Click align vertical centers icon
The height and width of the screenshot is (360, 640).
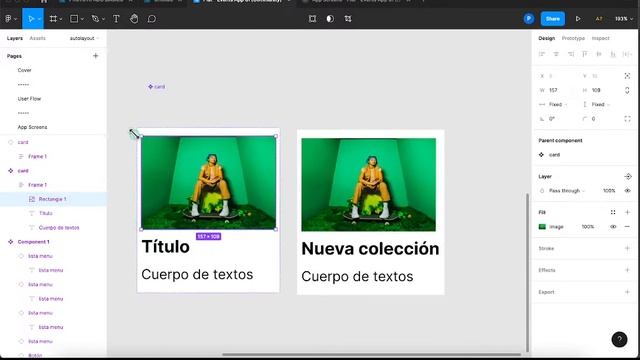click(599, 54)
